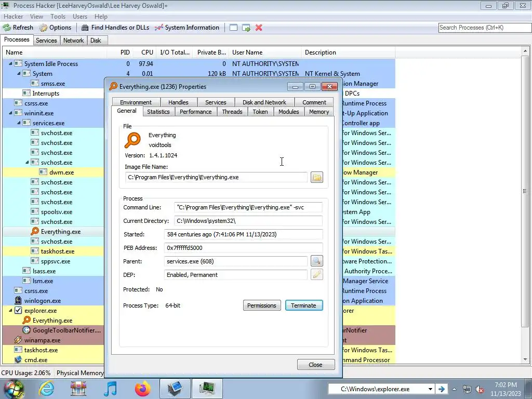Click the Terminate button
This screenshot has width=532, height=399.
303,305
